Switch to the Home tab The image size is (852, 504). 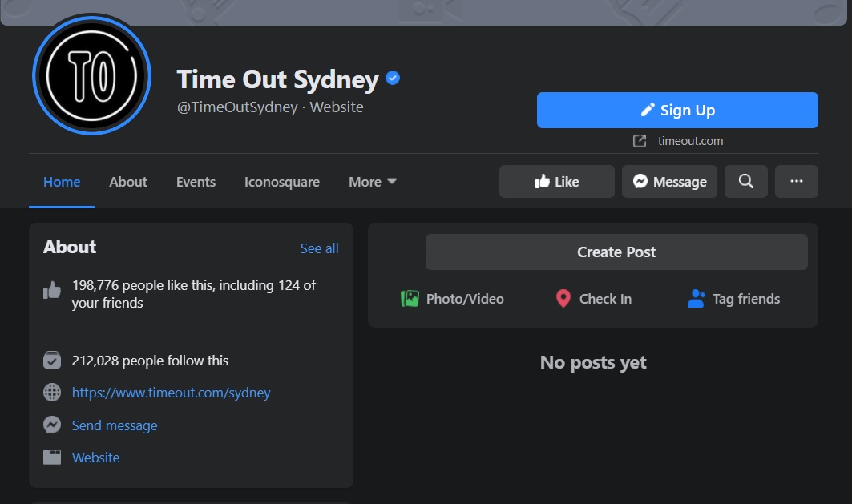click(62, 182)
